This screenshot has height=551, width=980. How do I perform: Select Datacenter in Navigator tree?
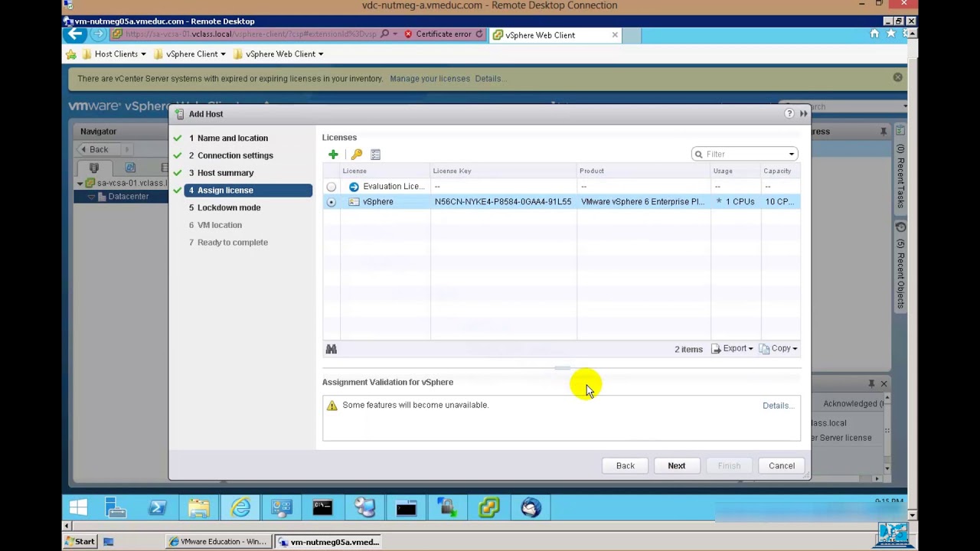[x=128, y=197]
